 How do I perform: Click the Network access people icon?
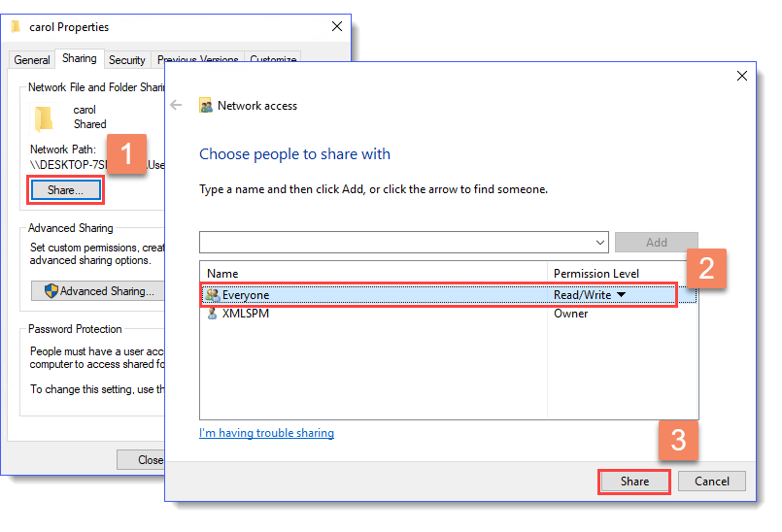[206, 106]
